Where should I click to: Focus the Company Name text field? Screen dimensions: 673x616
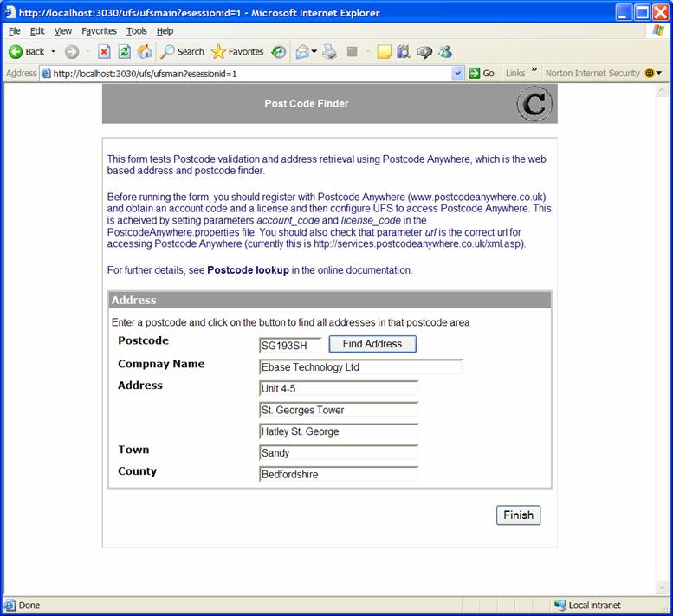(360, 367)
